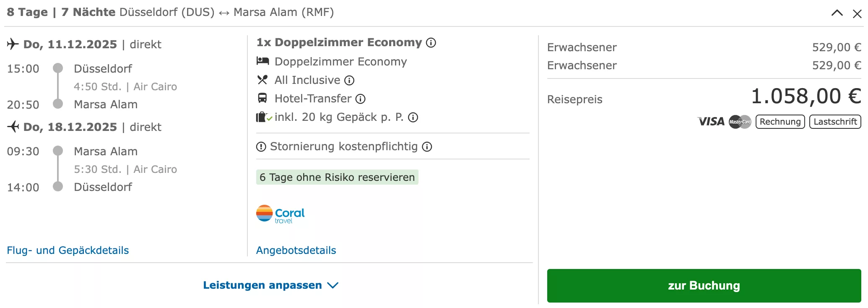Click the Rechnung payment badge
The image size is (868, 308).
pyautogui.click(x=780, y=122)
